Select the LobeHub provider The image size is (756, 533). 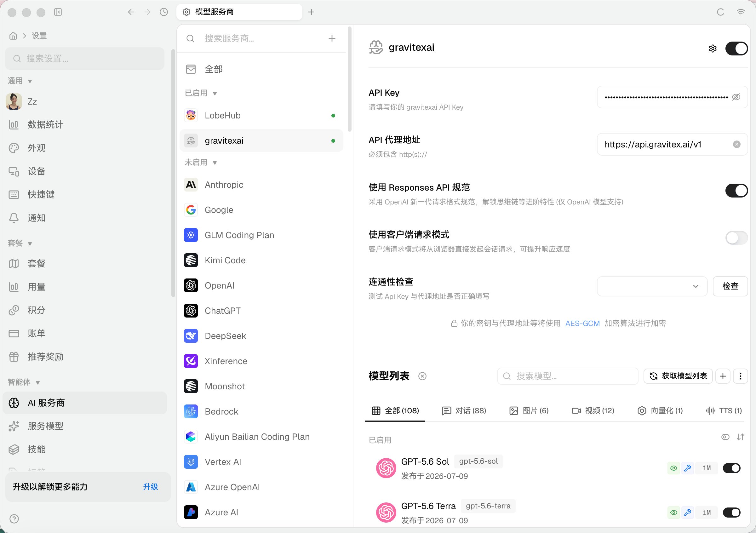click(261, 116)
